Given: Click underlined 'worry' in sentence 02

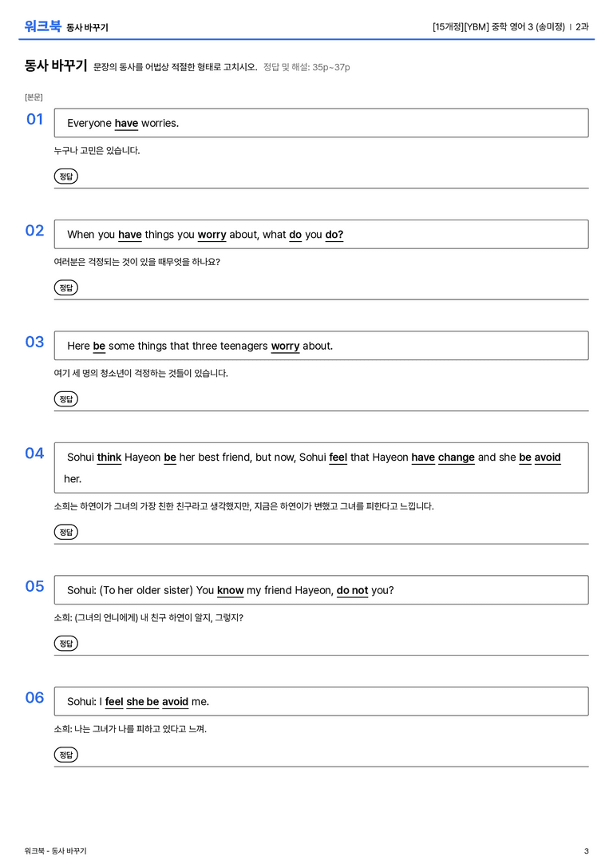Looking at the screenshot, I should pos(212,235).
